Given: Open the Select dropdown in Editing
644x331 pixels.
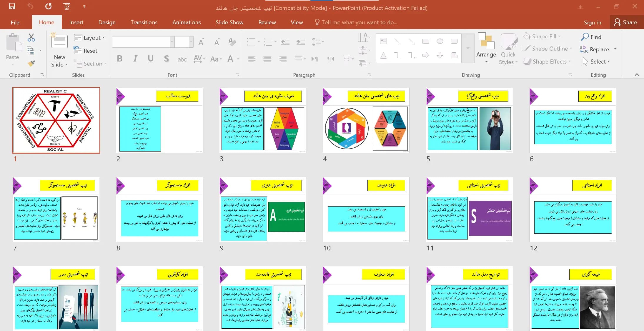Looking at the screenshot, I should [596, 61].
